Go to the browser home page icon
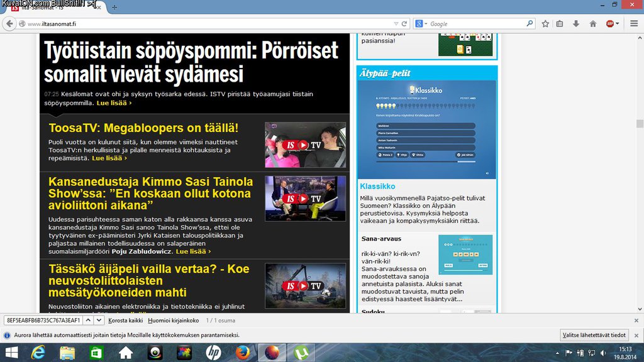This screenshot has width=644, height=362. [x=592, y=24]
